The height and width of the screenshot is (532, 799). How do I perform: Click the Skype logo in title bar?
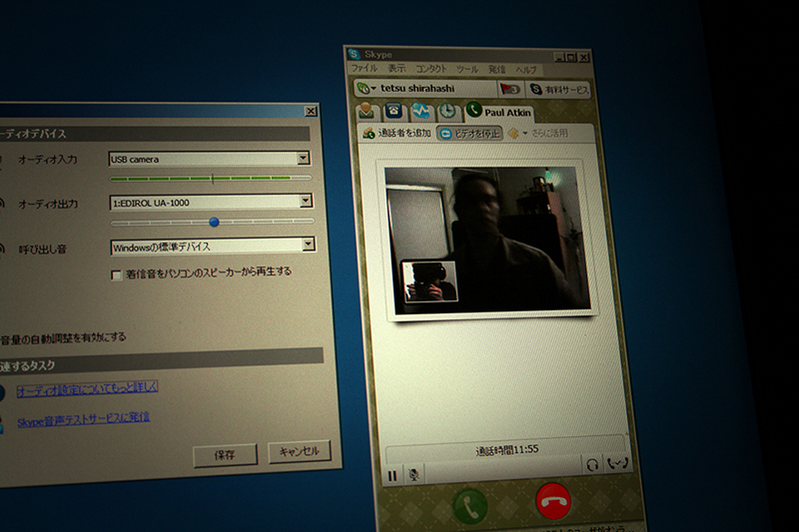[x=354, y=54]
